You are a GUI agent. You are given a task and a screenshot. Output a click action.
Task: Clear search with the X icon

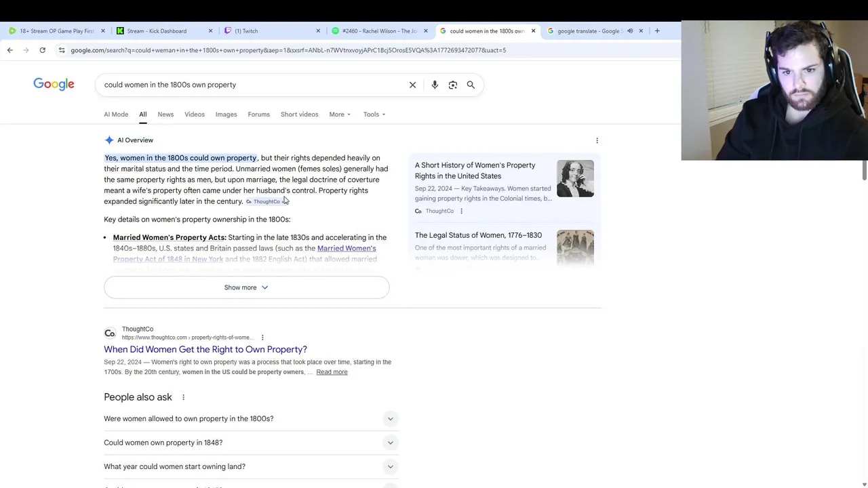(412, 85)
